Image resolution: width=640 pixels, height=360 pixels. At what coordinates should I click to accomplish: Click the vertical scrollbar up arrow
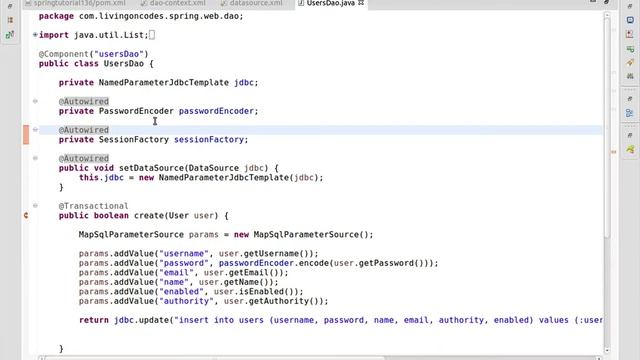607,16
